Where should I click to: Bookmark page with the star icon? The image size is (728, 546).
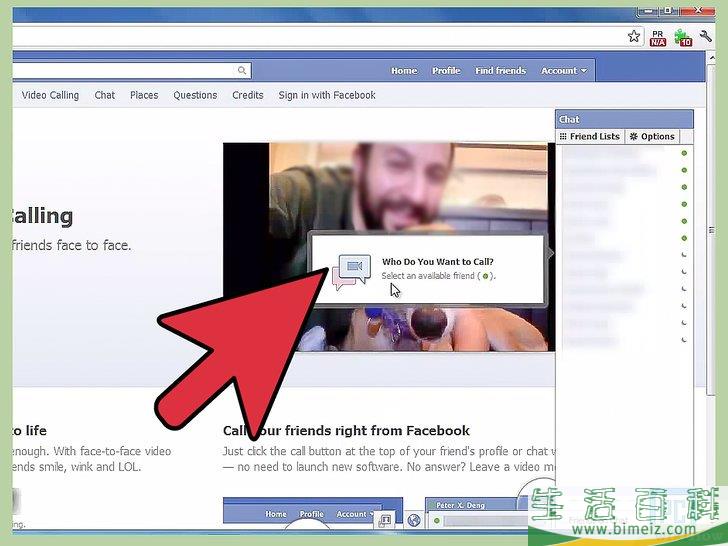click(634, 36)
